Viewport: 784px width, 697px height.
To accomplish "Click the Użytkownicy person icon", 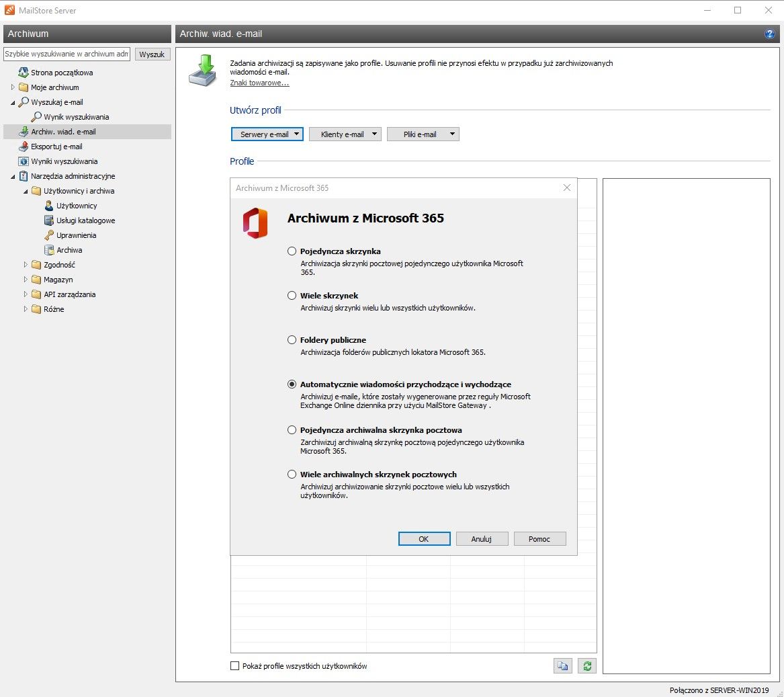I will 48,206.
